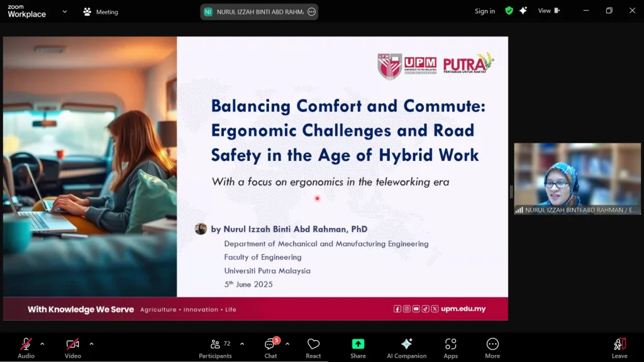Image resolution: width=644 pixels, height=362 pixels.
Task: Open options for NURUL IZZAH speaker tab
Action: point(312,12)
